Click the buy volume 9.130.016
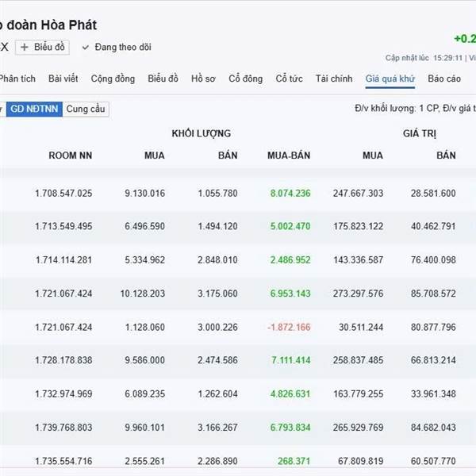This screenshot has width=476, height=476. coord(145,194)
